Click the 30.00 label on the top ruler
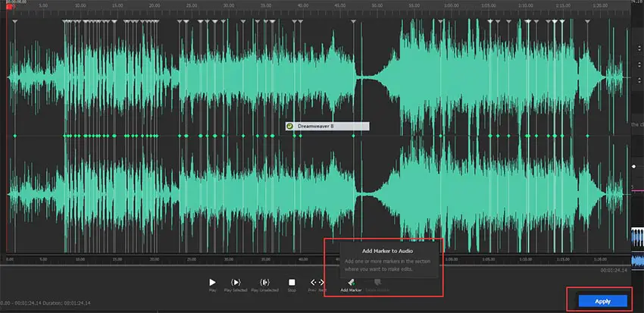This screenshot has height=313, width=644. [229, 6]
